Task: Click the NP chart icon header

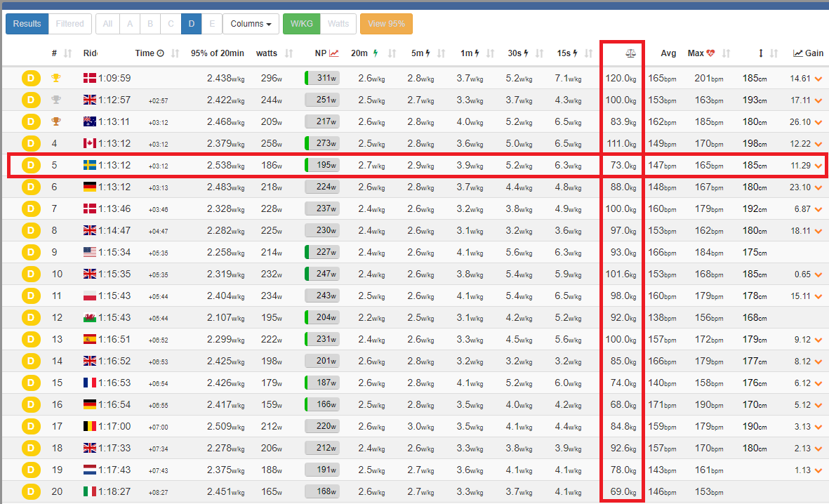Action: (x=334, y=53)
